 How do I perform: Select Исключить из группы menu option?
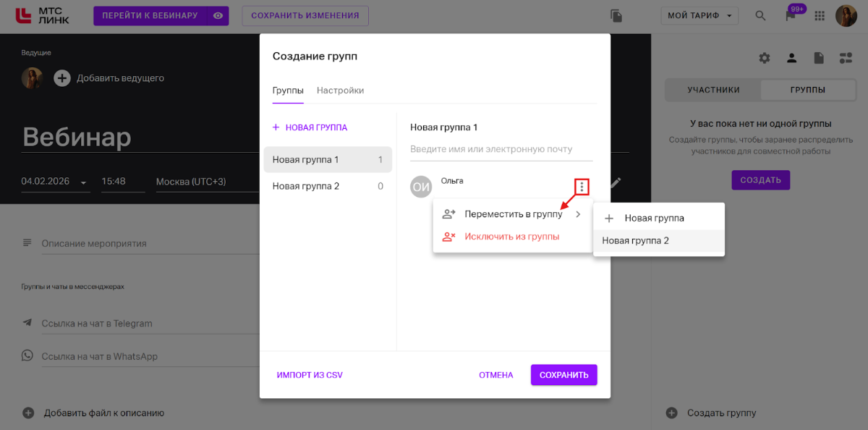(x=511, y=237)
